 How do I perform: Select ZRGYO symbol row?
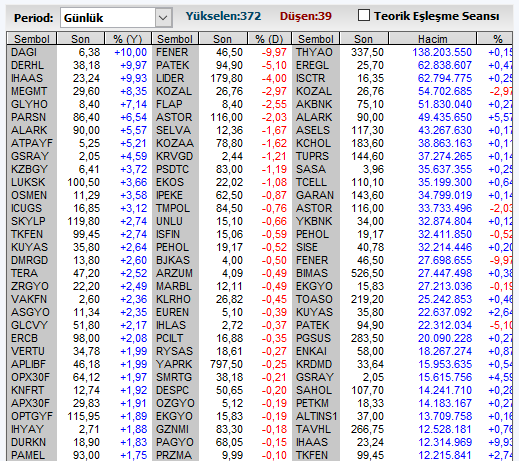pyautogui.click(x=30, y=286)
